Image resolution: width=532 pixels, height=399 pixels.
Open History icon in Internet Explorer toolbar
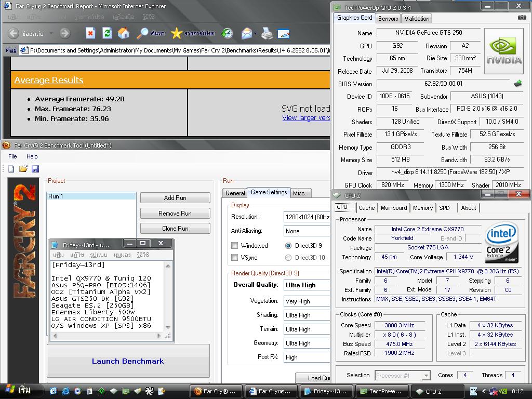pos(227,33)
